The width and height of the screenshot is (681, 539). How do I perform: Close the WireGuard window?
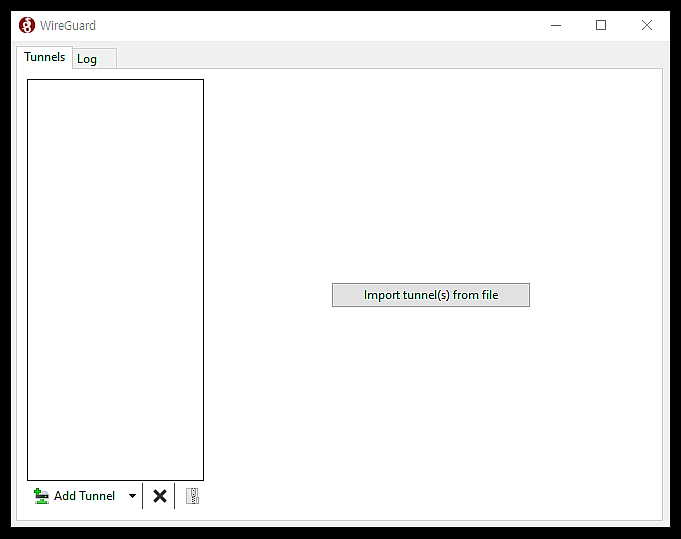(647, 25)
